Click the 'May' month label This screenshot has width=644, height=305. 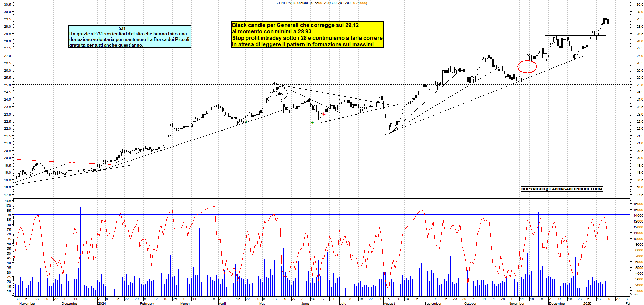coord(262,303)
